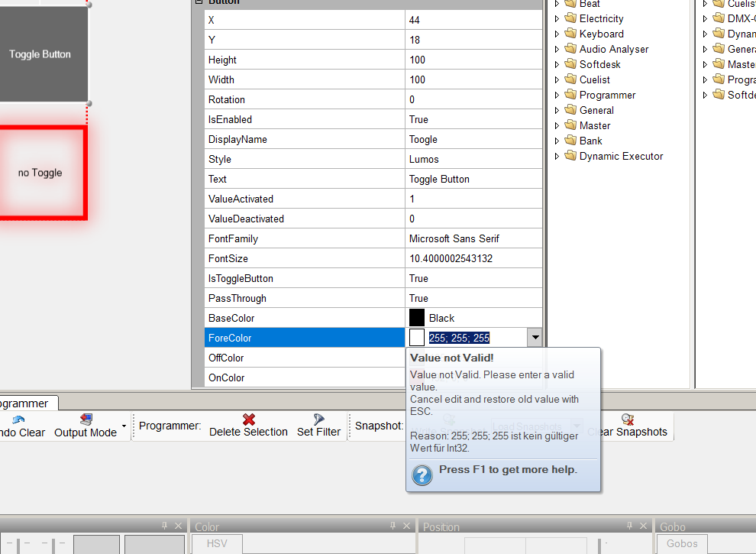Viewport: 756px width, 554px height.
Task: Select the Audio Analyser folder icon
Action: [x=570, y=49]
